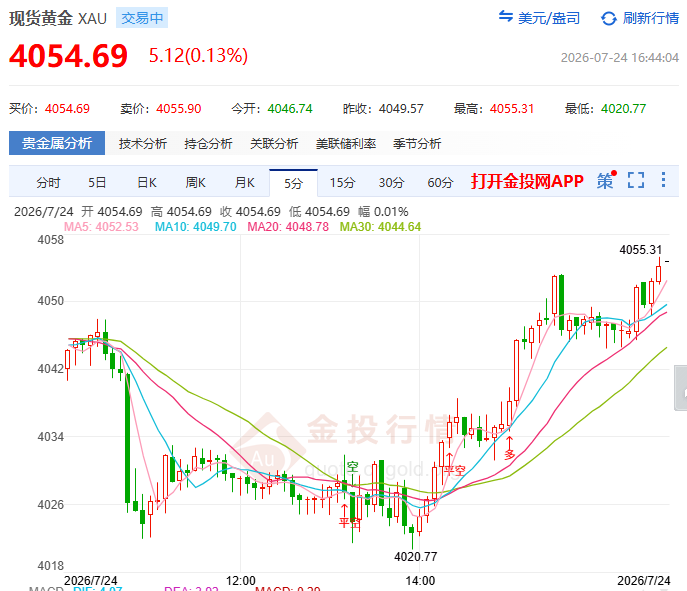The image size is (687, 591).
Task: Toggle fullscreen chart icon
Action: click(x=636, y=180)
